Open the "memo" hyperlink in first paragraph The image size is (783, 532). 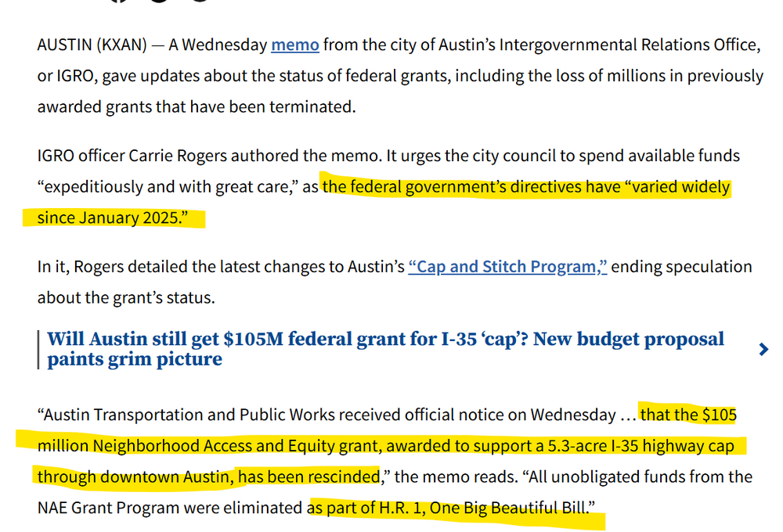pos(294,45)
